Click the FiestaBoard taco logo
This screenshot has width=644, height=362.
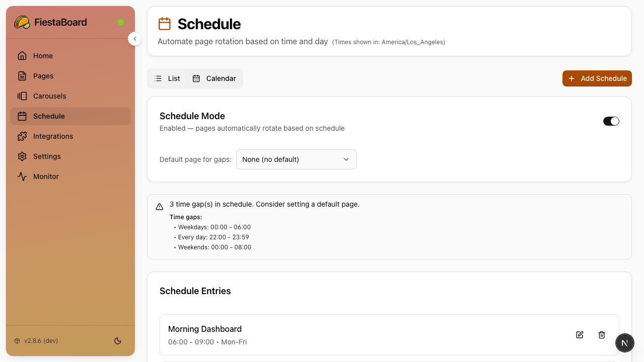[x=22, y=22]
